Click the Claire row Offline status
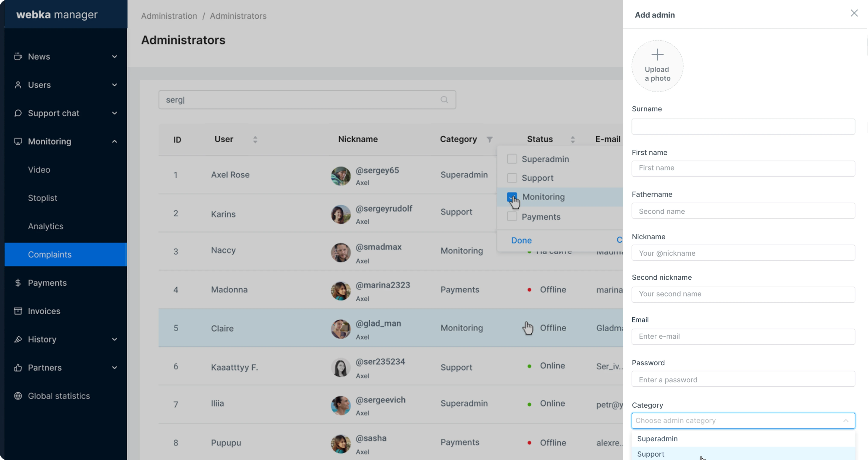 click(x=553, y=328)
